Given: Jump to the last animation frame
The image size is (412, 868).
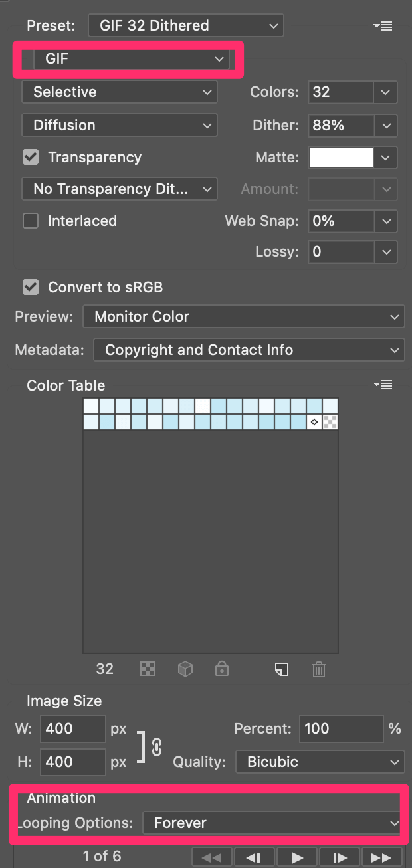Looking at the screenshot, I should 382,857.
